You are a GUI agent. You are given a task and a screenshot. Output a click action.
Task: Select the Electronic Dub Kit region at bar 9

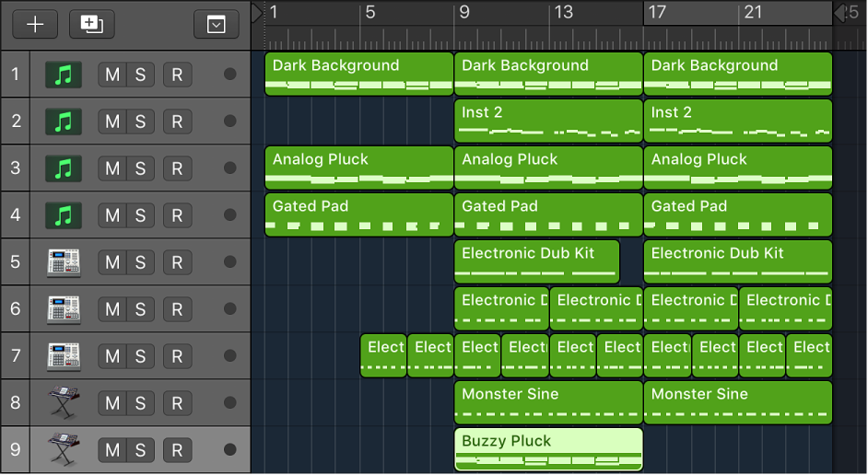(537, 262)
